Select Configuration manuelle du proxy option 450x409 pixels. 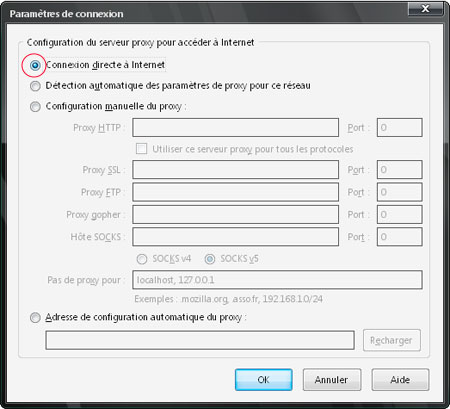pyautogui.click(x=35, y=107)
